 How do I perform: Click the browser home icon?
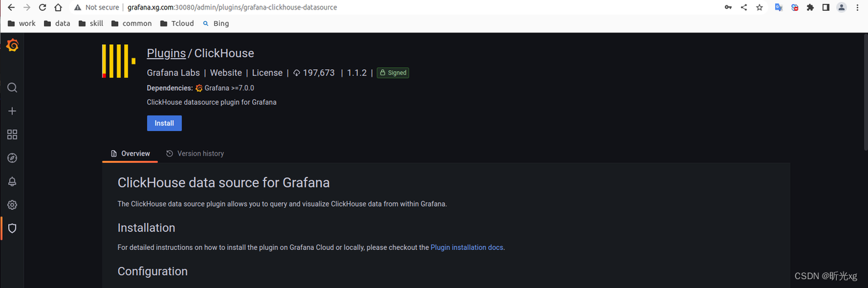(x=58, y=7)
